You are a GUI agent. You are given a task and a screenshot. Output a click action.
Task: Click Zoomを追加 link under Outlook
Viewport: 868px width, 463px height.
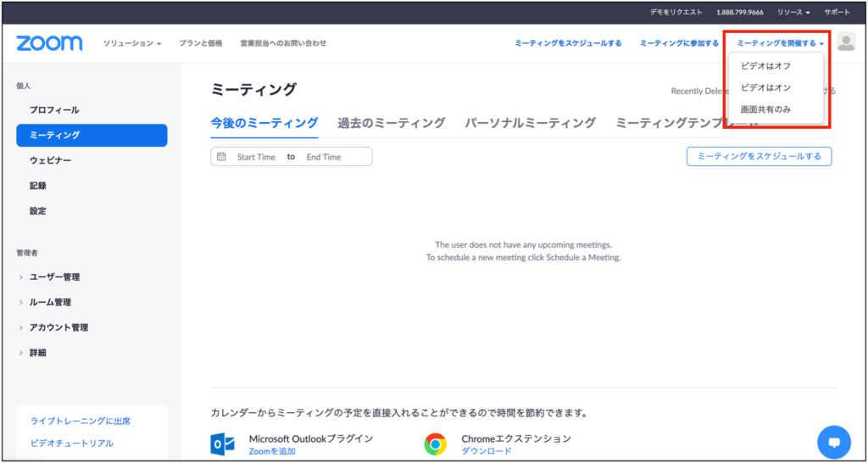pyautogui.click(x=272, y=451)
